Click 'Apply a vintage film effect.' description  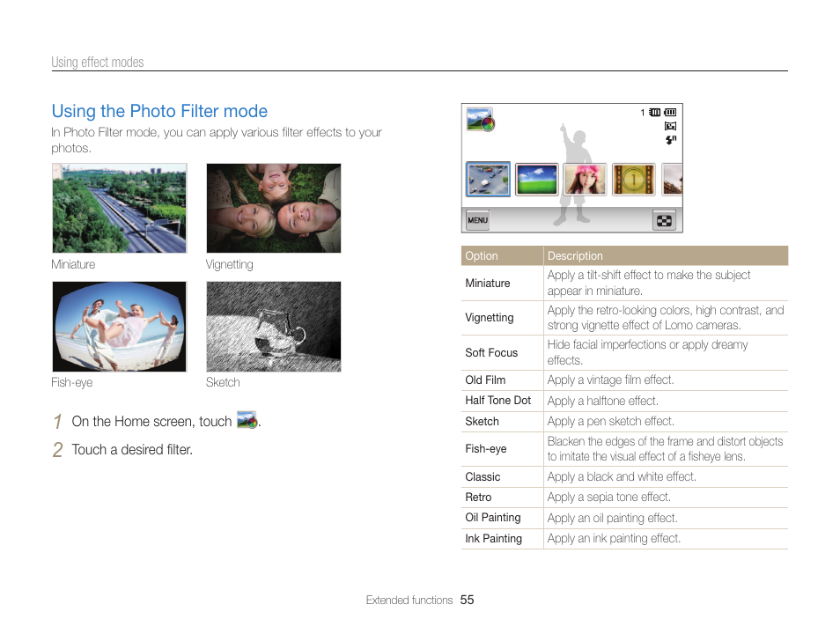[611, 380]
